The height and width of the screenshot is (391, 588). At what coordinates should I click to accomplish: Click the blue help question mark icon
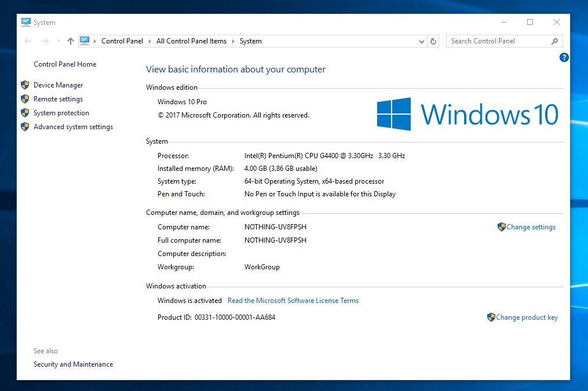[x=564, y=57]
